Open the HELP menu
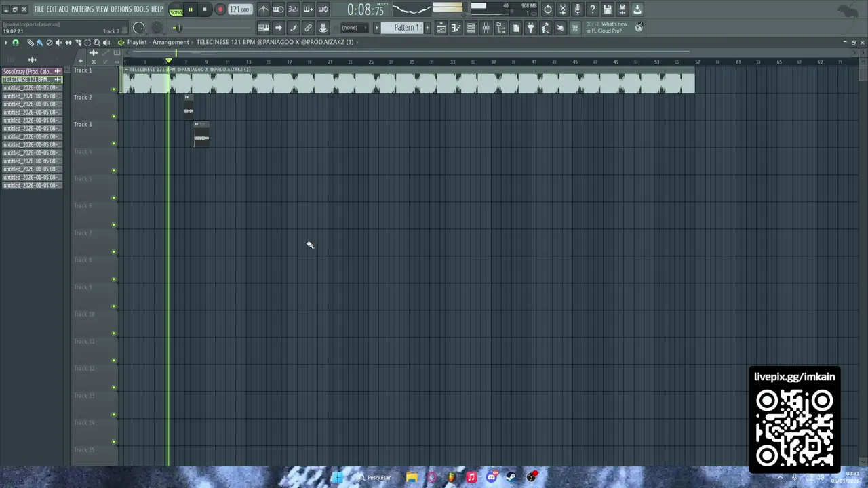Screen dimensions: 868x488 click(x=157, y=9)
